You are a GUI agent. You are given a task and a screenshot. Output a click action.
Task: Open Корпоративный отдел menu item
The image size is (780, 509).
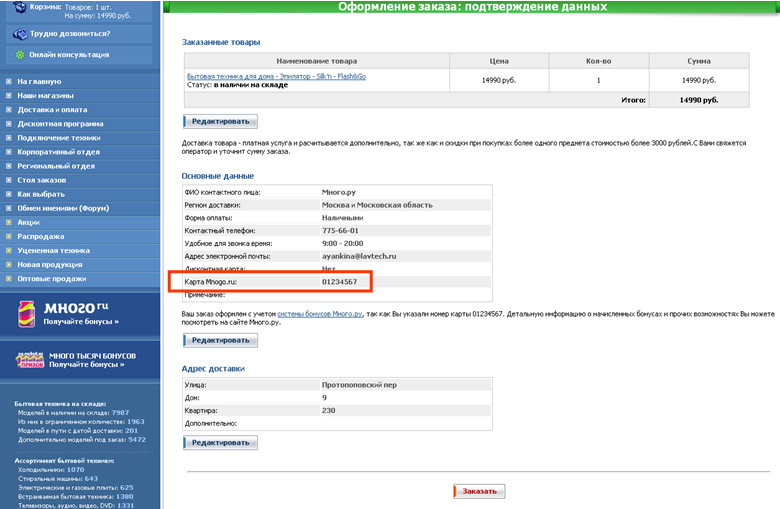[x=59, y=152]
